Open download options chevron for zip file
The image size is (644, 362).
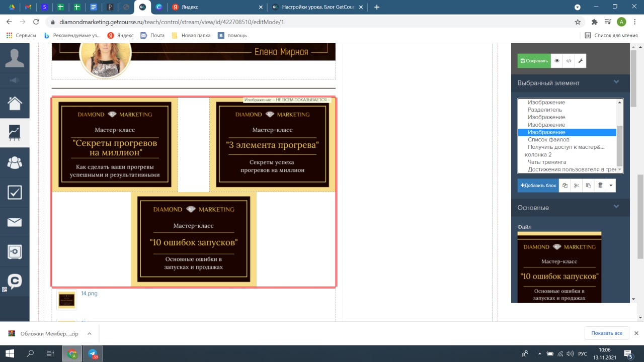coord(89,333)
